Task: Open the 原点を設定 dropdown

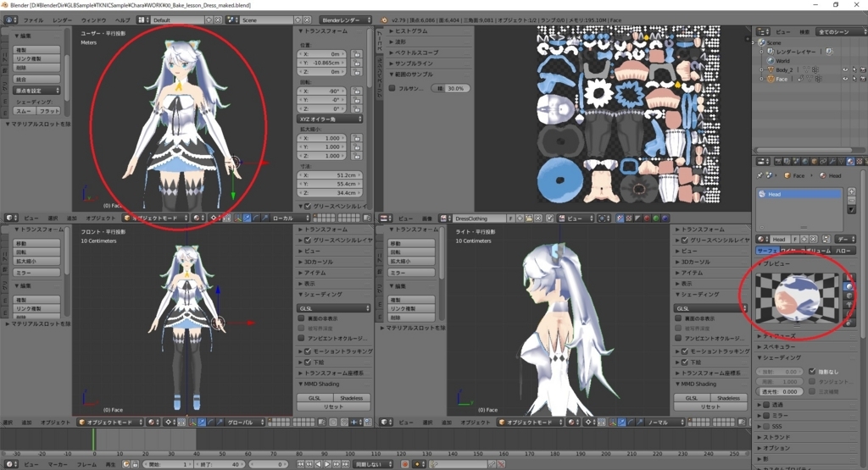Action: click(x=36, y=91)
